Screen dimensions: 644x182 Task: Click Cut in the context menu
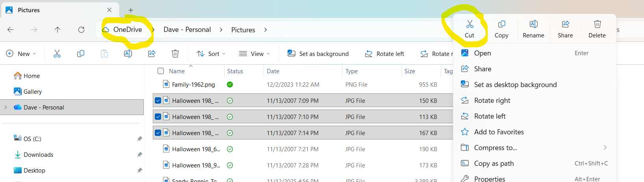(x=470, y=30)
